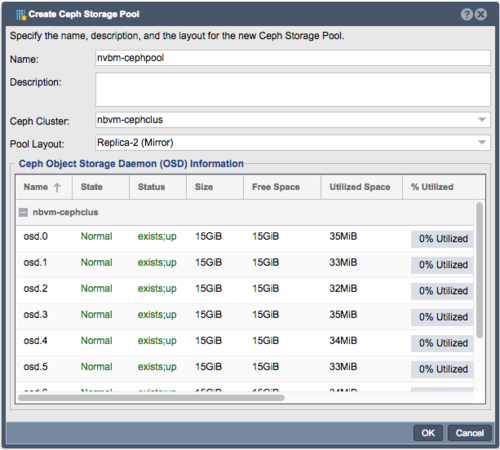Sort by the Name column header
500x450 pixels.
(x=44, y=187)
